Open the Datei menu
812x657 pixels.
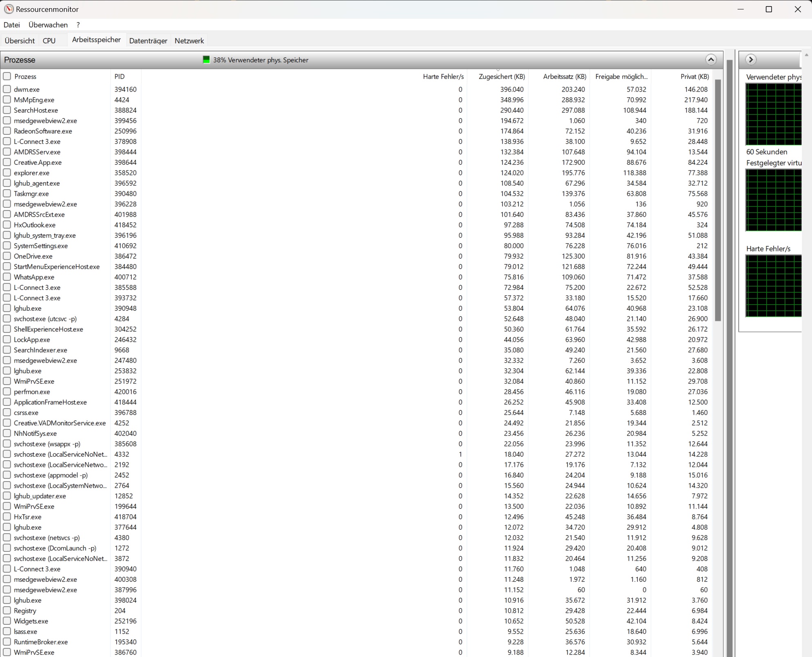coord(11,25)
